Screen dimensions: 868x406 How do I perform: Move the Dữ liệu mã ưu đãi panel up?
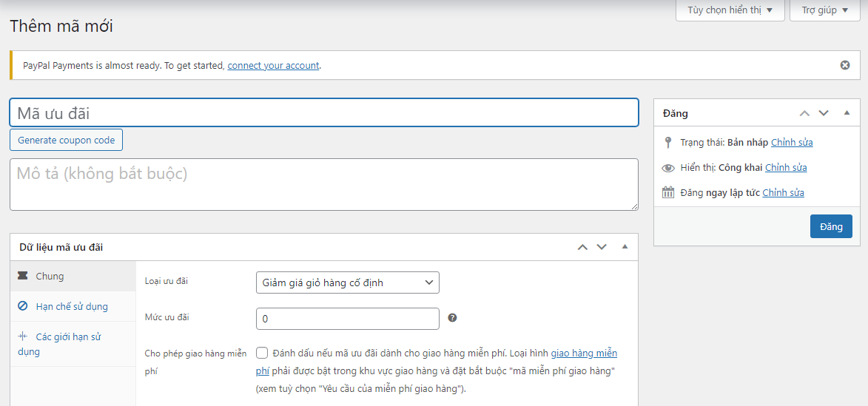[582, 247]
